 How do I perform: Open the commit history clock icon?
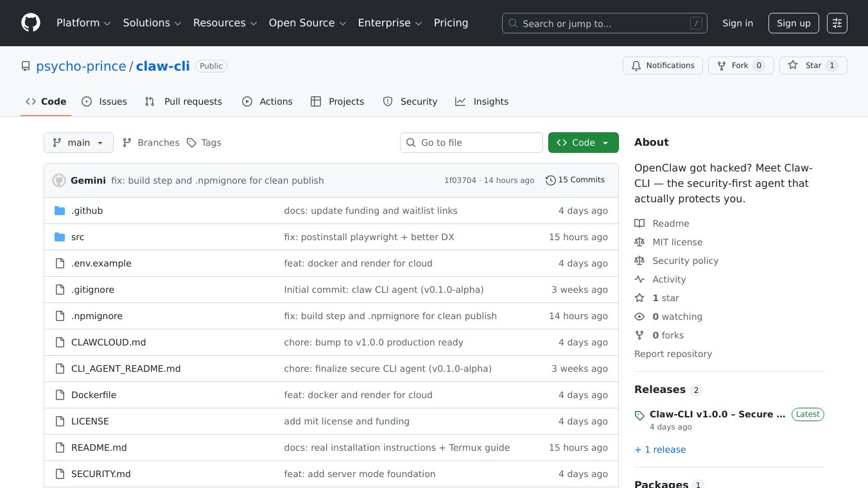[x=550, y=180]
